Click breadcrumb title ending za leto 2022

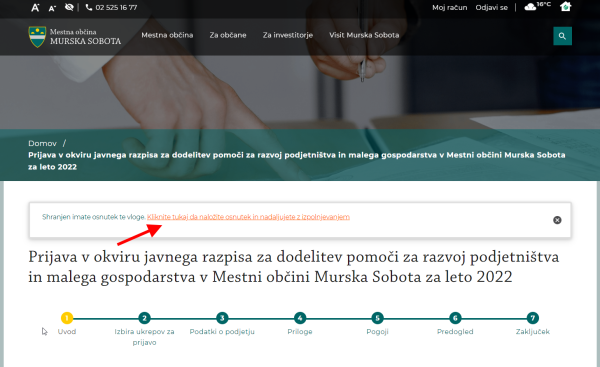click(297, 161)
